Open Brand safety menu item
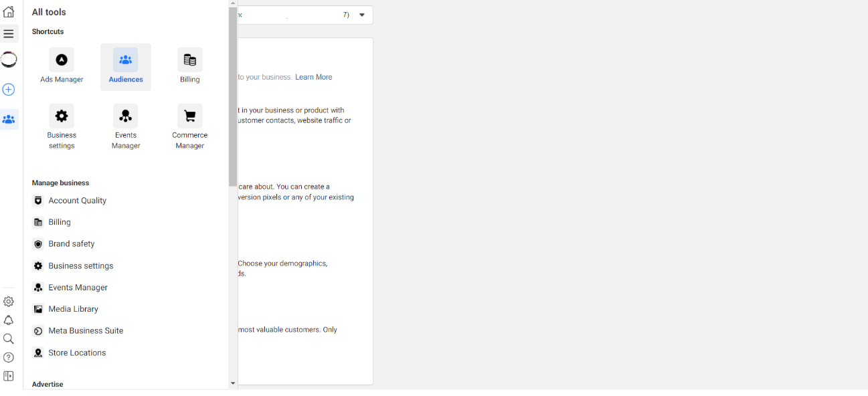 pyautogui.click(x=64, y=244)
